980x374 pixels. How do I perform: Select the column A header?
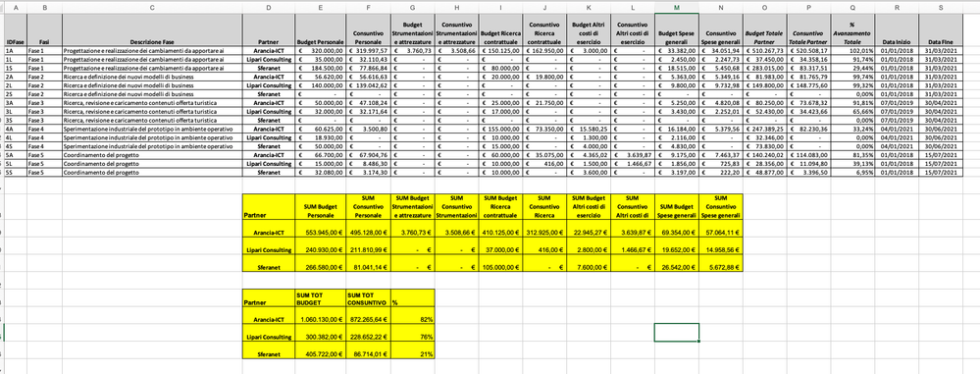[x=15, y=8]
